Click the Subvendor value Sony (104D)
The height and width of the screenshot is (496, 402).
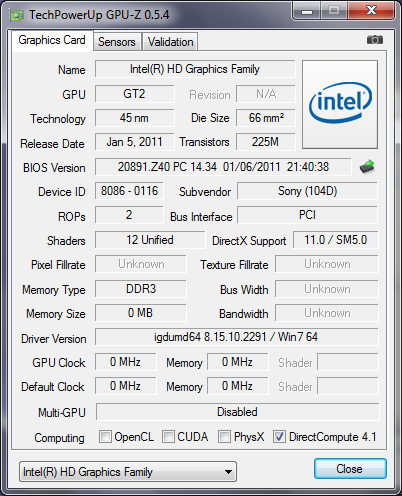pos(307,191)
